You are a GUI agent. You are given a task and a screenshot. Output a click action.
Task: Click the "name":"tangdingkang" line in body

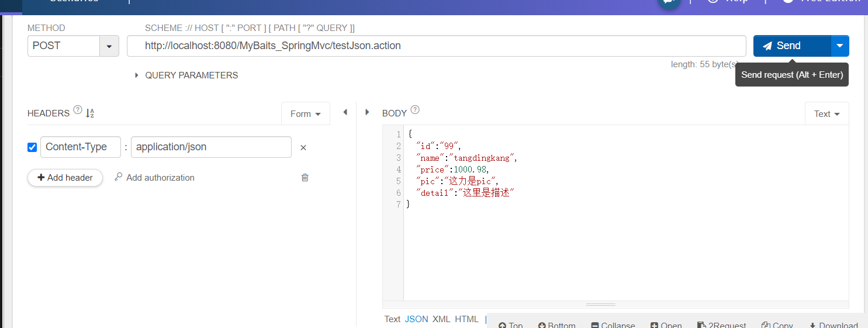[x=466, y=158]
